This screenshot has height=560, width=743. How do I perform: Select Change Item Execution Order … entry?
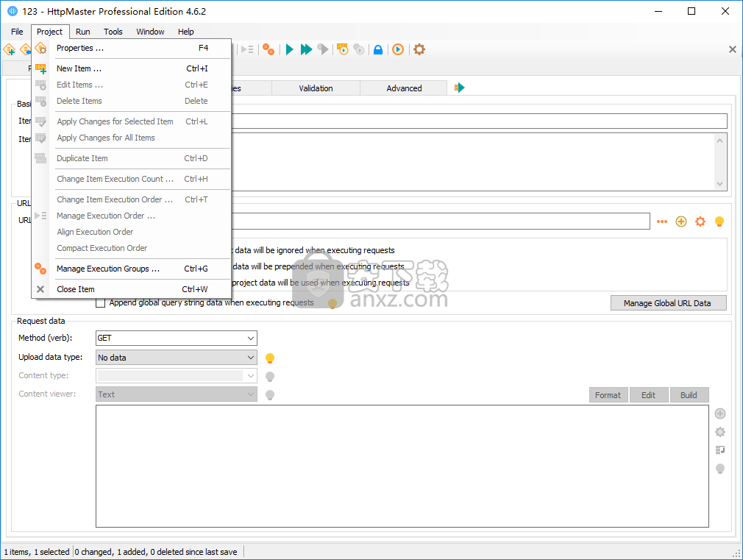coord(132,199)
